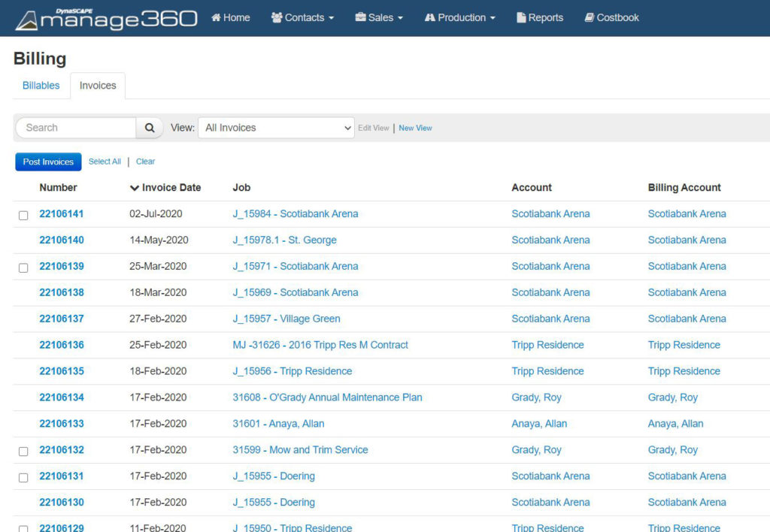770x532 pixels.
Task: Open job MJ -31626 Tripp Res M Contract
Action: pos(320,345)
